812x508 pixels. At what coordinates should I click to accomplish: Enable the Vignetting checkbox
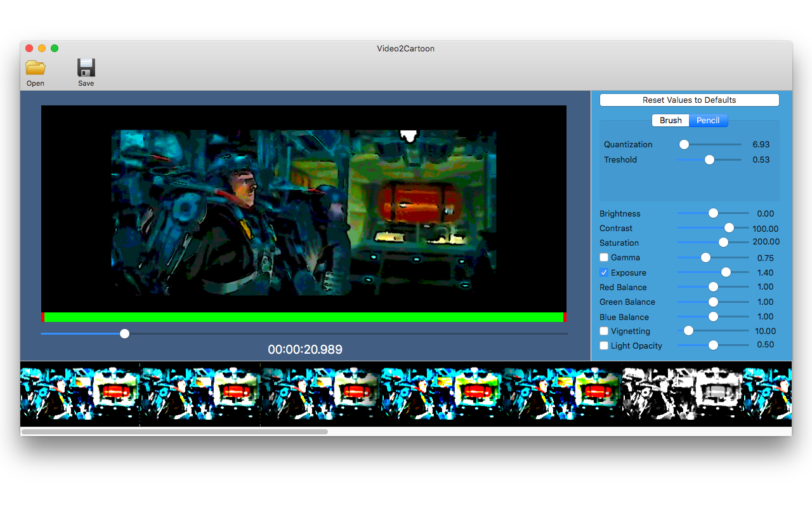click(604, 331)
